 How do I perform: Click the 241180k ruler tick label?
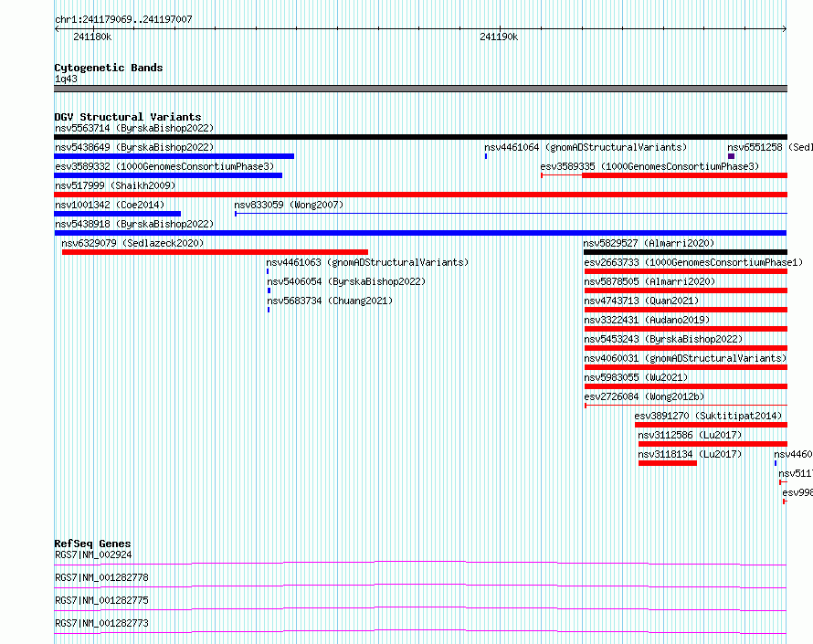(92, 37)
